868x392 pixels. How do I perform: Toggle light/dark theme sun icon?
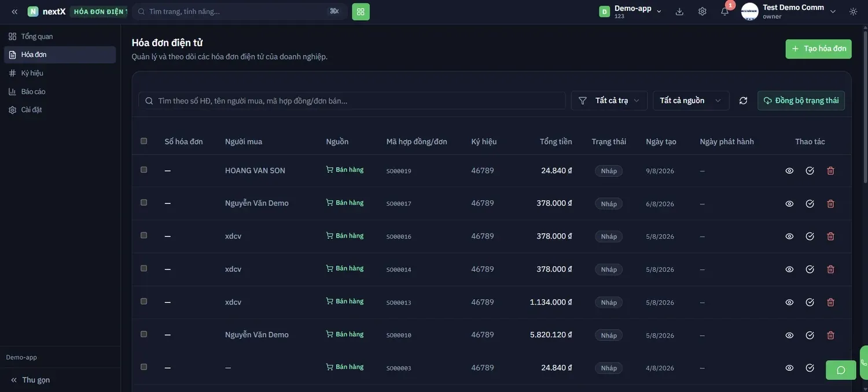pos(853,12)
